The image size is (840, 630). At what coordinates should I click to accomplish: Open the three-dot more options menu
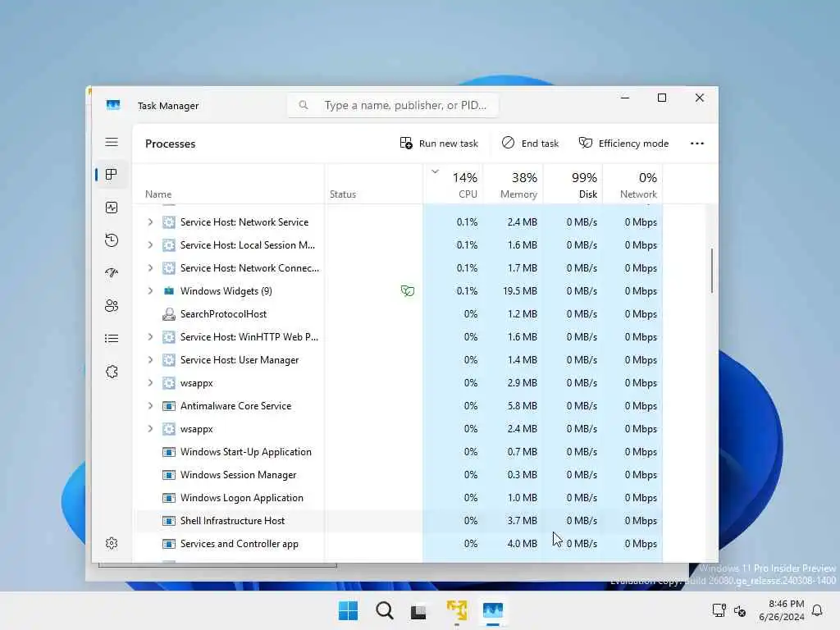697,143
